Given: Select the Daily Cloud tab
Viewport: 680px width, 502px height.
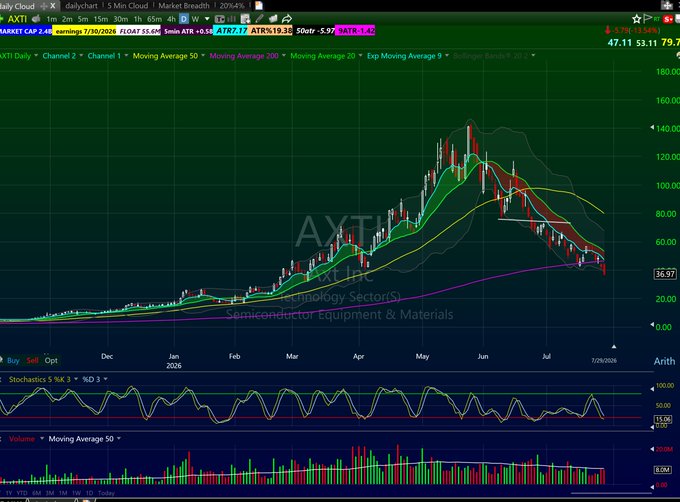Looking at the screenshot, I should coord(17,6).
